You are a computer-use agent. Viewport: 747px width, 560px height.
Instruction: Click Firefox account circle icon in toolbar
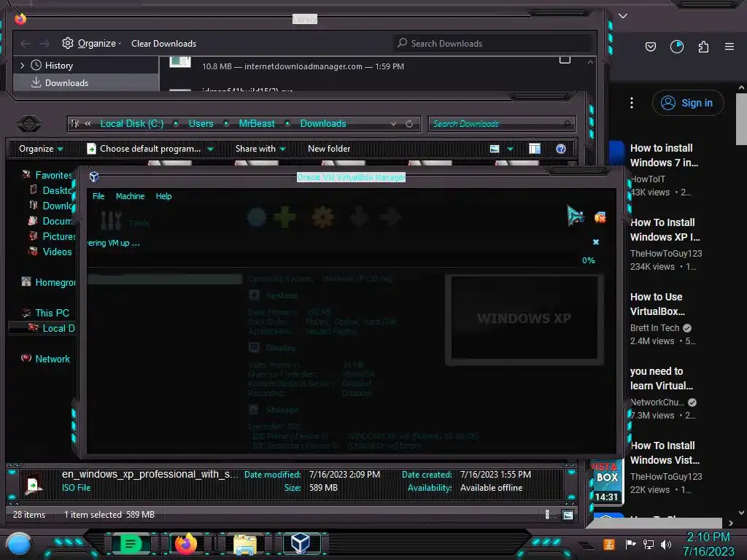[676, 46]
